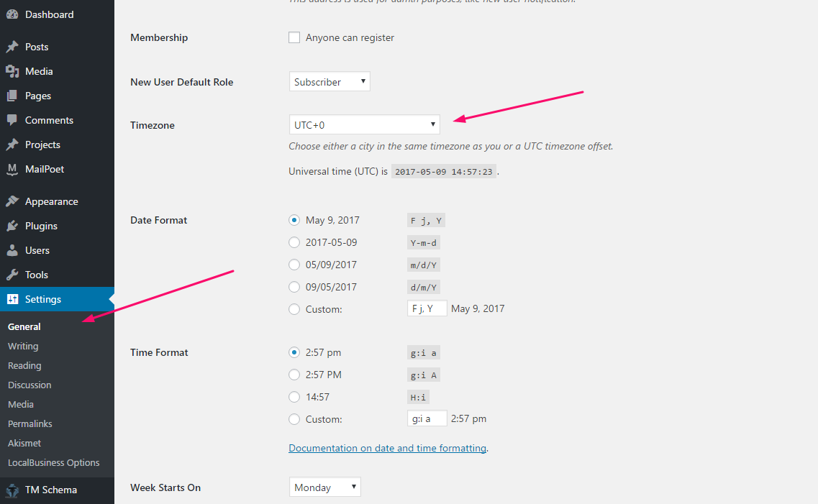Click the Users person icon

(12, 251)
